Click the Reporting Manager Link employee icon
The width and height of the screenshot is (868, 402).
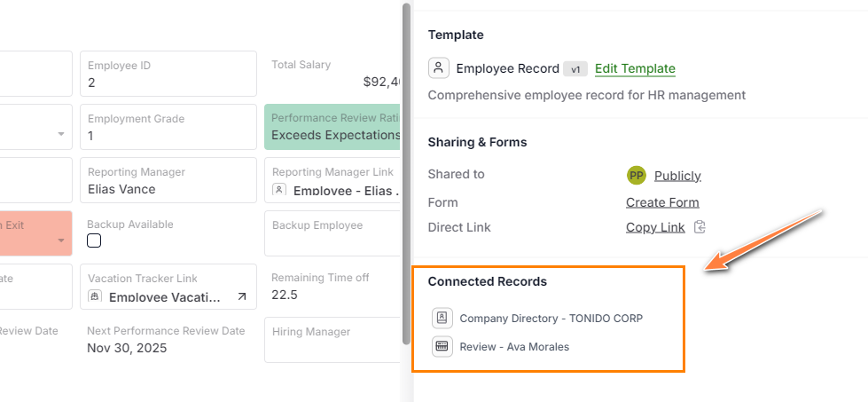click(279, 190)
